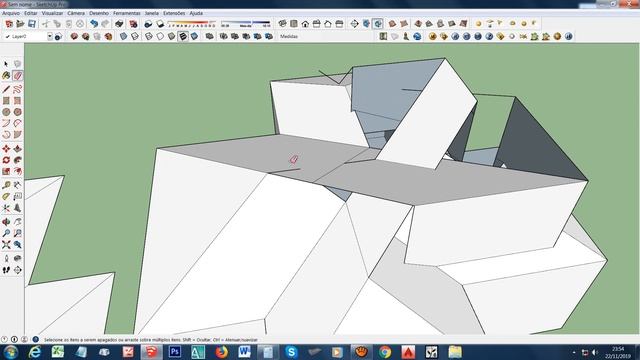Switch to Wireframe style

click(x=149, y=36)
